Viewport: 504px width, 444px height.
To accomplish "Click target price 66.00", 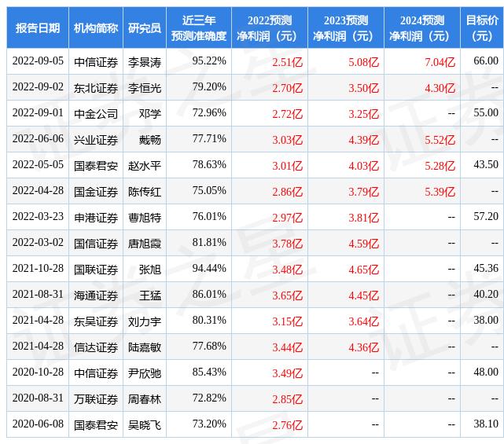I will coord(486,61).
